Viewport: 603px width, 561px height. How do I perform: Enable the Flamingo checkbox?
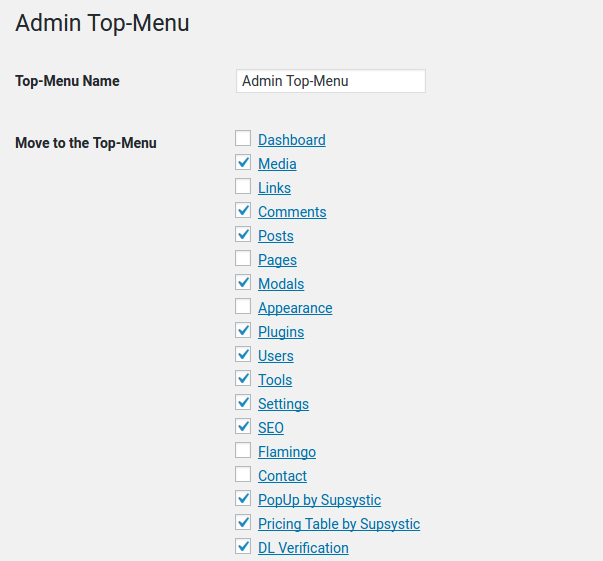[x=243, y=450]
